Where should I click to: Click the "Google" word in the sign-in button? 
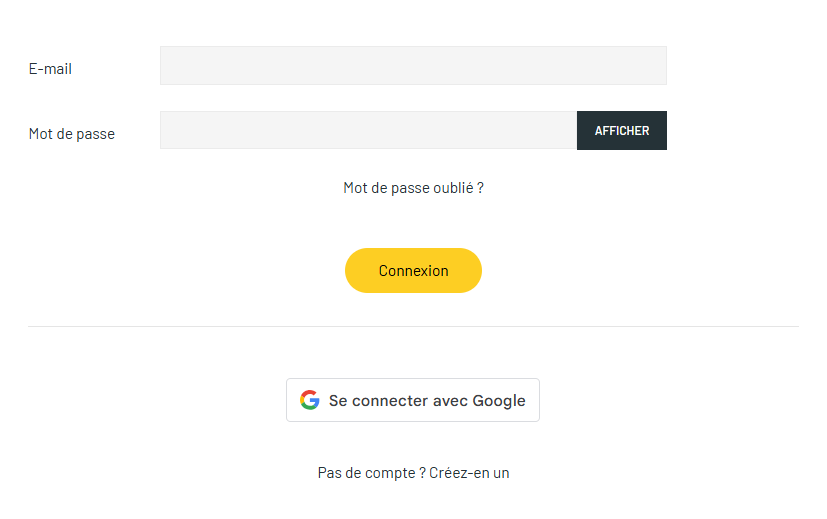499,401
